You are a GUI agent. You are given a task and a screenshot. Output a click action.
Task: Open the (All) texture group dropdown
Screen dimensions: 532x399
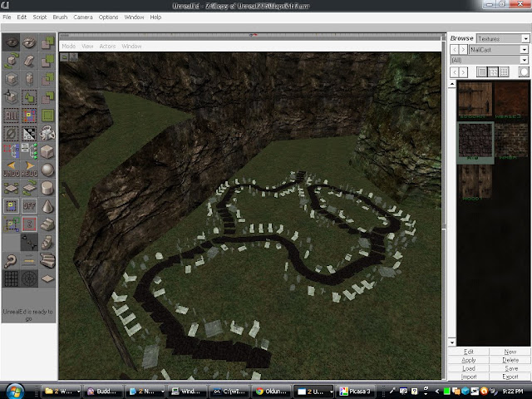(524, 60)
